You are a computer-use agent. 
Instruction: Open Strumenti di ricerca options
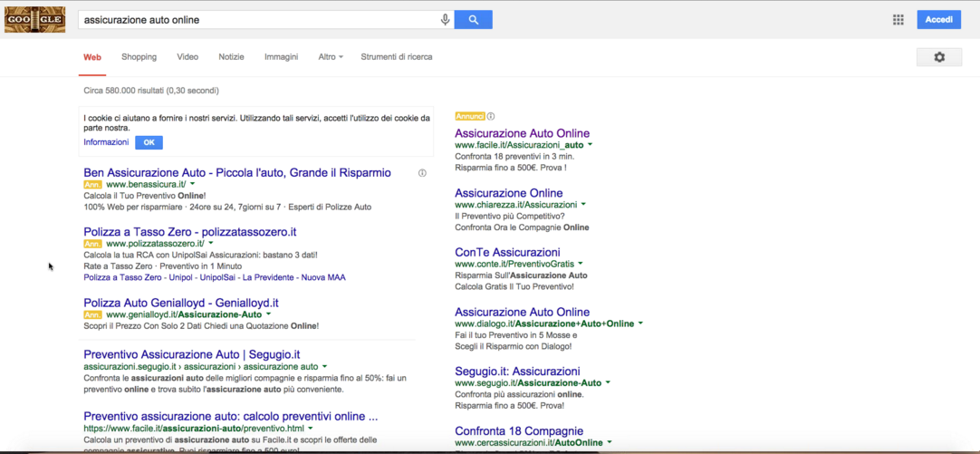pos(396,57)
